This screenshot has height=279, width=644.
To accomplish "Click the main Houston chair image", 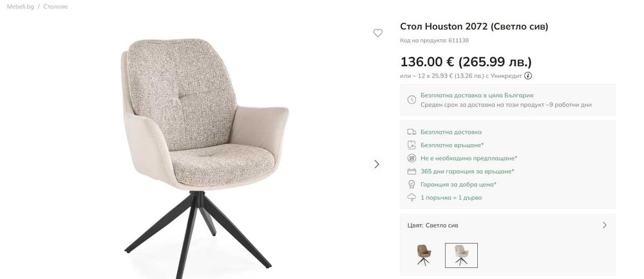I will 205,157.
